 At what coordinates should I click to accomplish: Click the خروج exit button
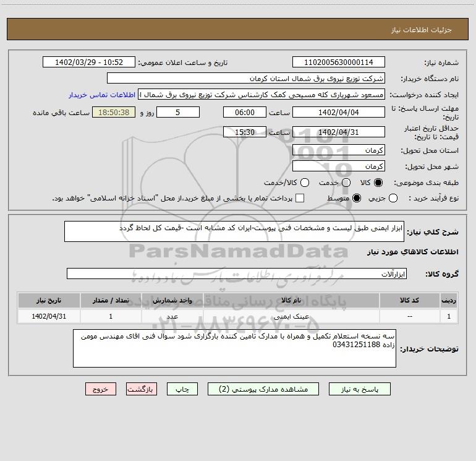[101, 389]
